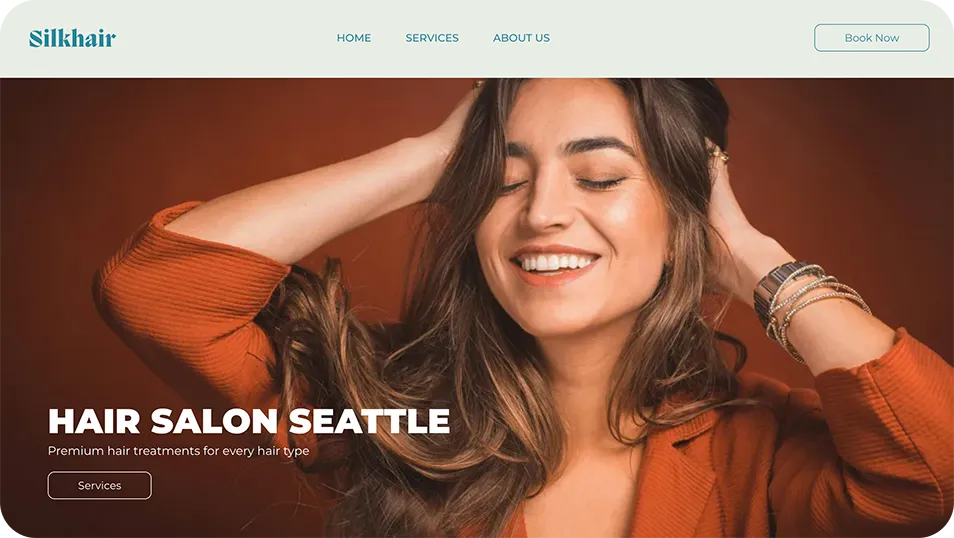Click the word SALON in the headline
The height and width of the screenshot is (538, 954).
coord(215,421)
